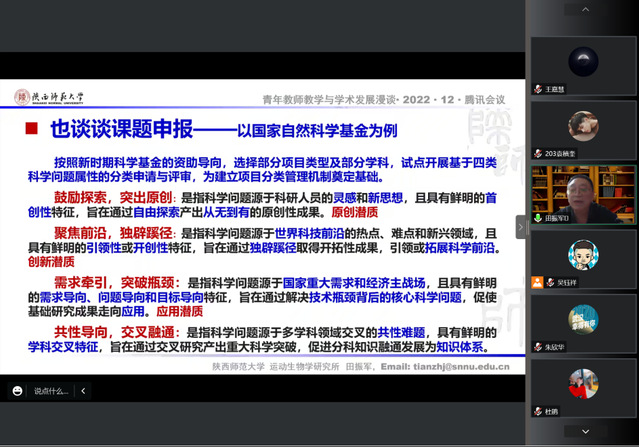Click the muted mic icon beside 杜鹏
Viewport: 639px width, 447px height.
click(x=537, y=410)
